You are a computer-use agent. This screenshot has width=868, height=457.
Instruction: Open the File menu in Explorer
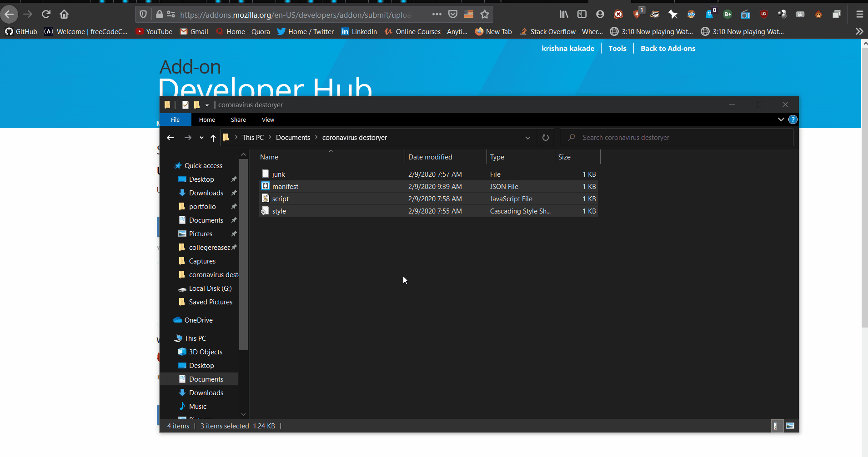coord(175,119)
